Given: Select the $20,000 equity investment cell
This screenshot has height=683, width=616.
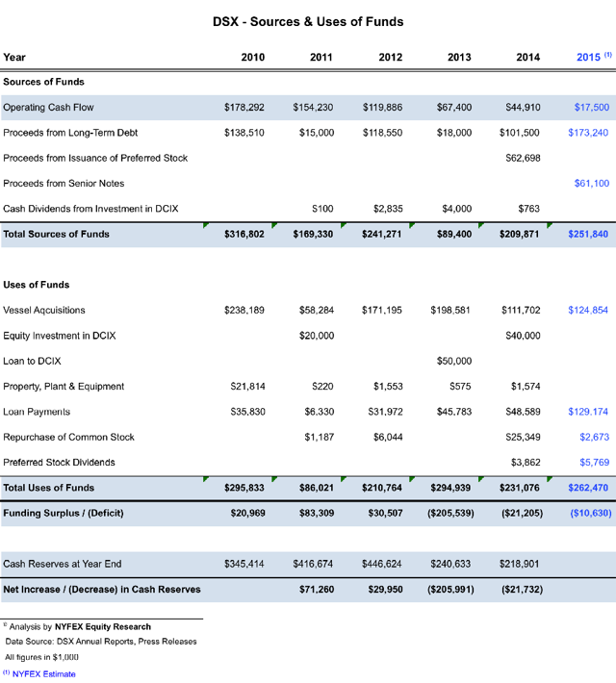Looking at the screenshot, I should (317, 336).
